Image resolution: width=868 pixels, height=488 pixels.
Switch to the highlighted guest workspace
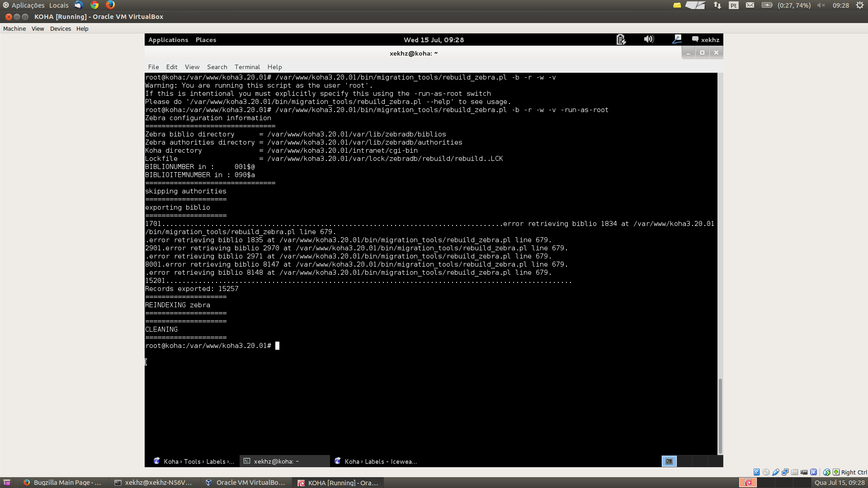(x=669, y=461)
